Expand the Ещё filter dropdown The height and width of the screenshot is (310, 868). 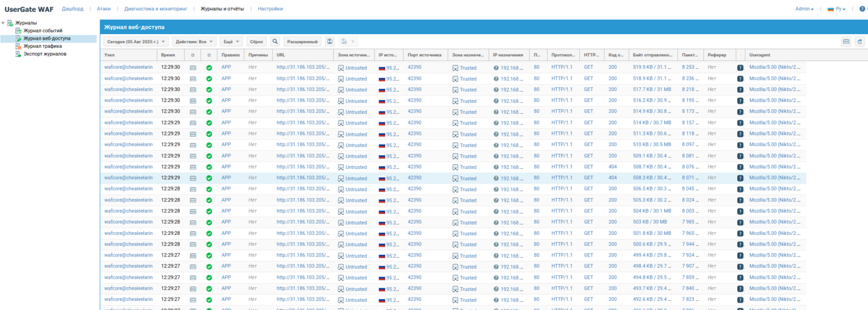(231, 42)
